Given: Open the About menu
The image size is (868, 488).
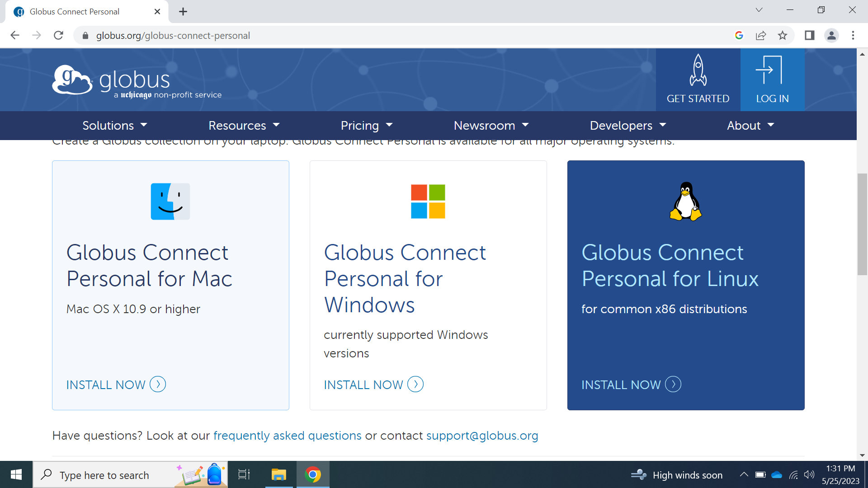Looking at the screenshot, I should 750,126.
